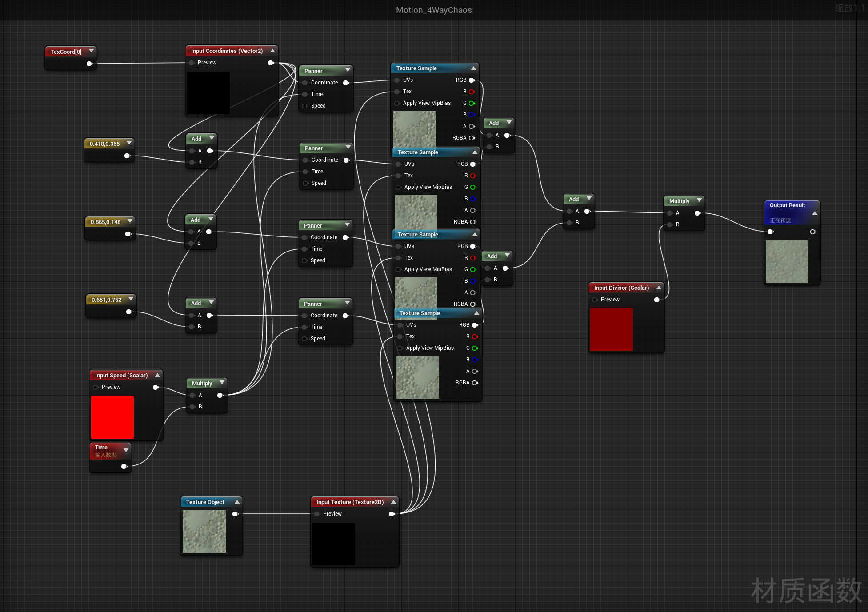Click the Texture Object preview thumbnail
This screenshot has width=868, height=612.
click(204, 532)
